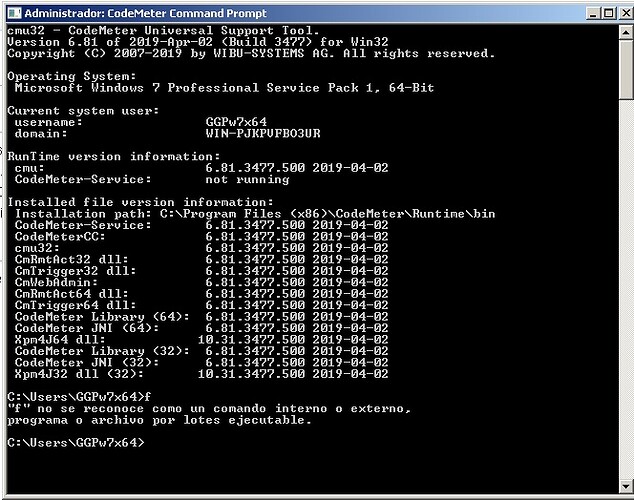Click the 'CmTrigger64 dll:' row
634x500 pixels.
pos(201,305)
